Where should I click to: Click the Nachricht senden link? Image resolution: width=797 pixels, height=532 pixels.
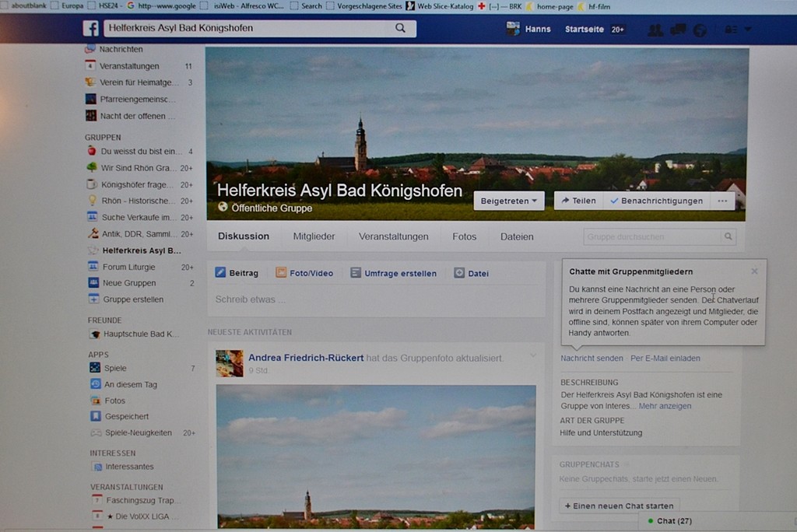point(592,359)
